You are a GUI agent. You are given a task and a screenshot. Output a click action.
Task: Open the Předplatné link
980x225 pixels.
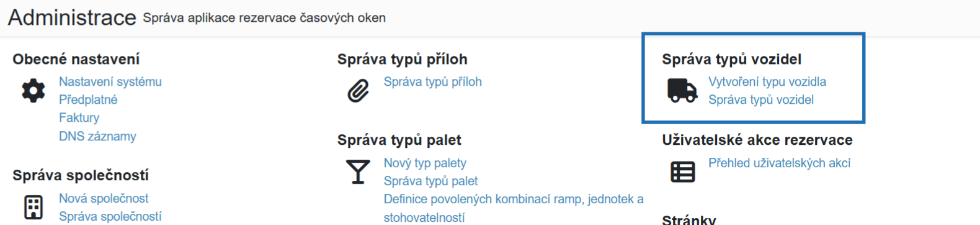(88, 99)
